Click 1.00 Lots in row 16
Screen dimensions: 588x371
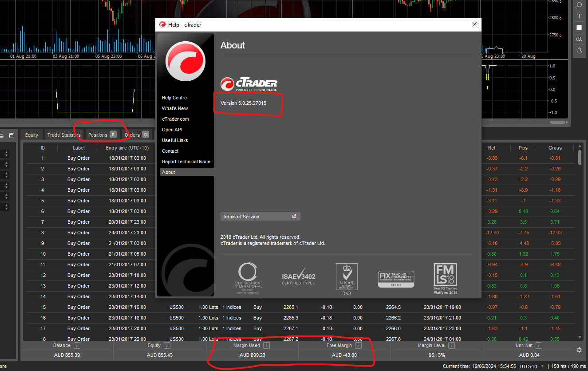pyautogui.click(x=208, y=318)
